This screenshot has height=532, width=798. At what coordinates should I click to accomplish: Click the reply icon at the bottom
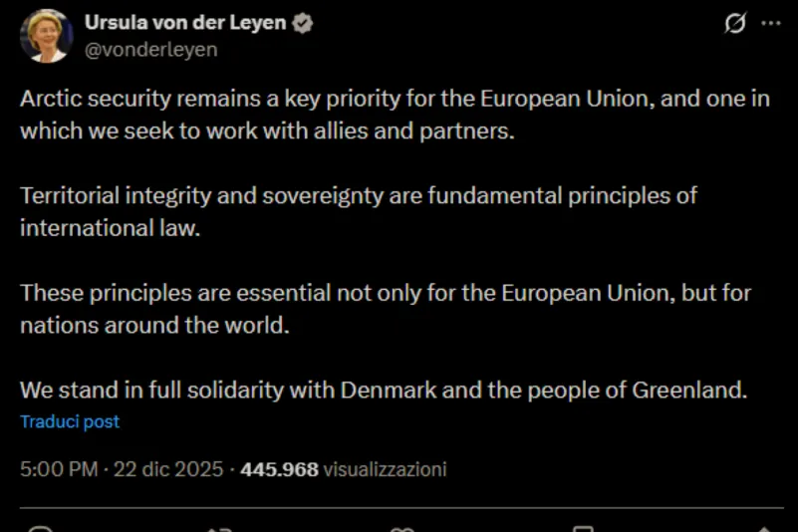[41, 528]
